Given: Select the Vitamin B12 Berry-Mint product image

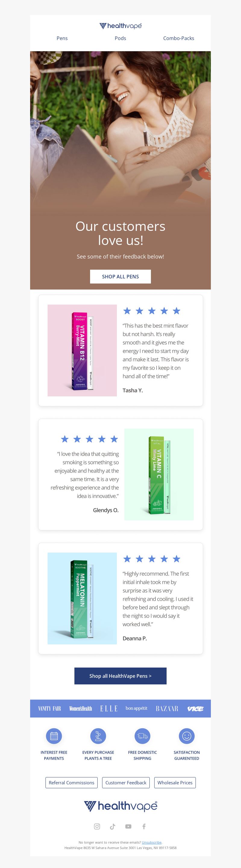Looking at the screenshot, I should click(82, 350).
